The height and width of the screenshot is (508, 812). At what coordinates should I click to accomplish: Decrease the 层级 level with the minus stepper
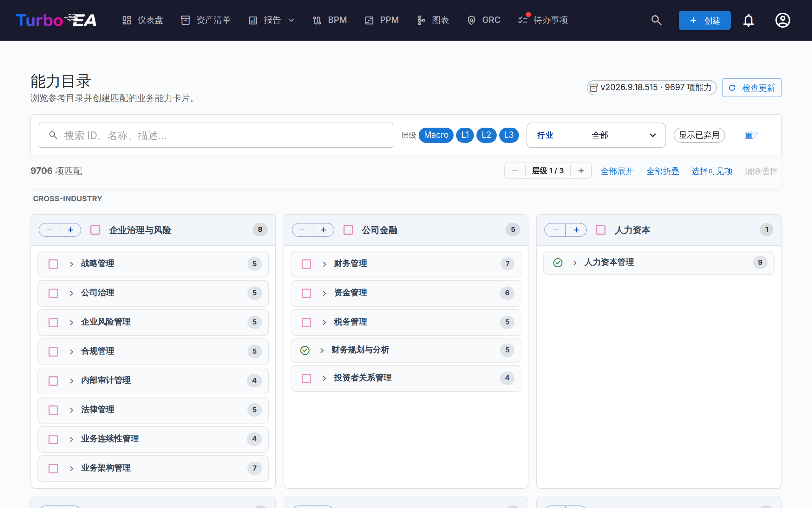(x=515, y=171)
